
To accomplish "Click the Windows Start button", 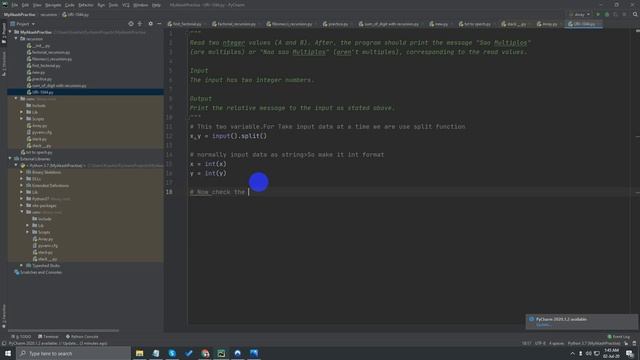I will (8, 353).
